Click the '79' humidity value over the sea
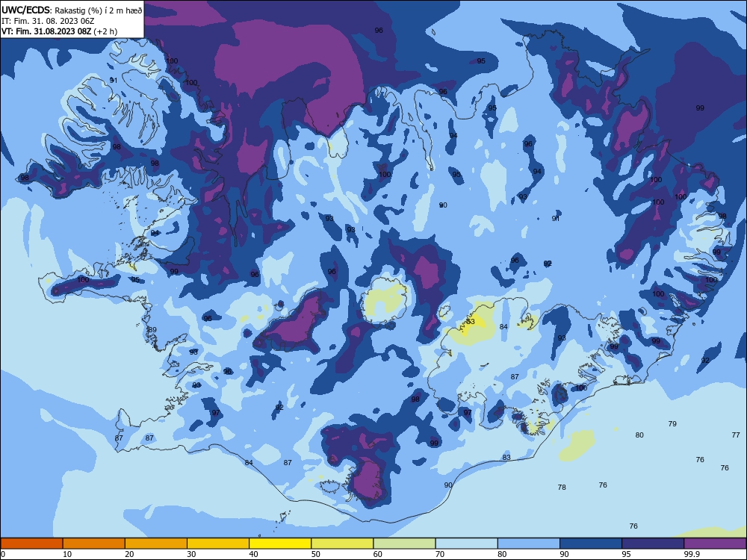747x560 pixels. click(672, 423)
